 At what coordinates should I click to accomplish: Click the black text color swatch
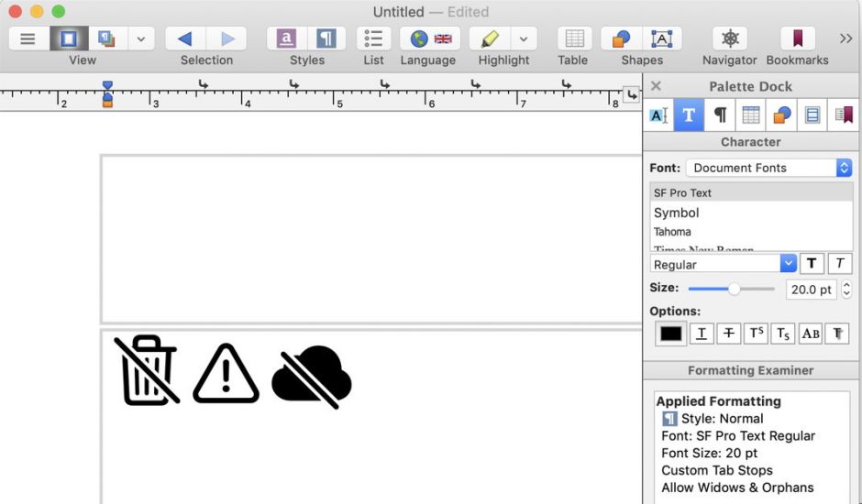click(671, 334)
